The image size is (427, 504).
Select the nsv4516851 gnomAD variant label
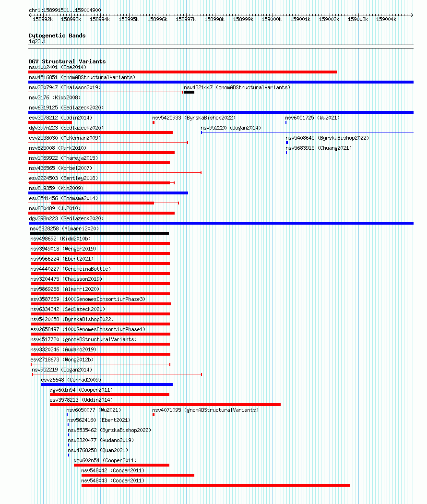(x=82, y=77)
